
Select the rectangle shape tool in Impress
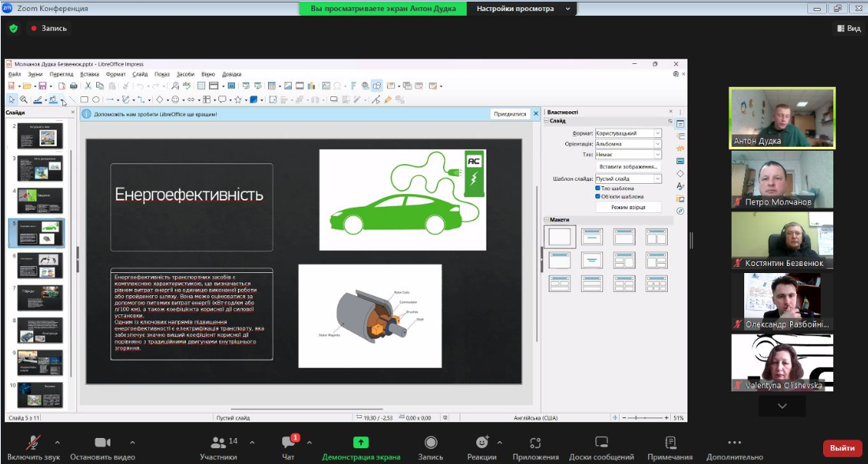[84, 100]
